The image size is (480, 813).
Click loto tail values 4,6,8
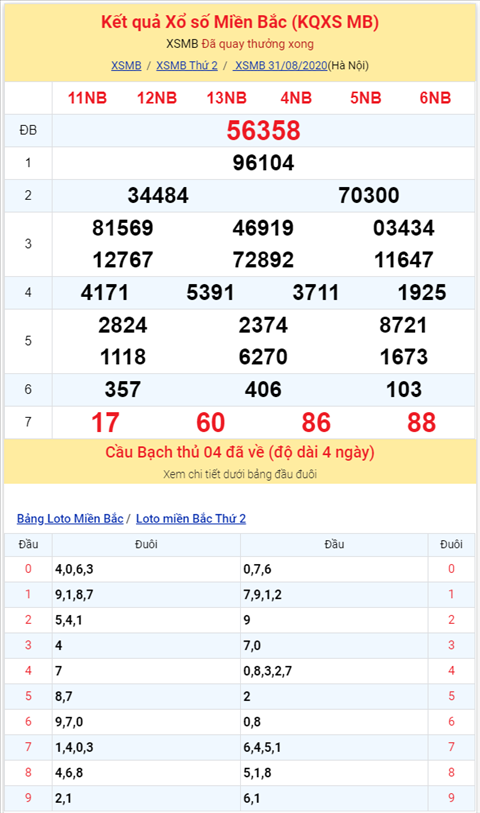[x=69, y=773]
